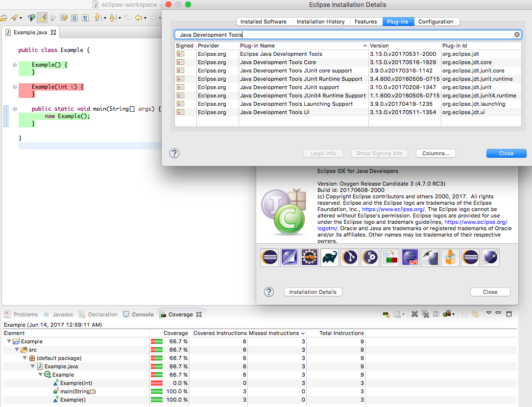
Task: Click signed icon for Eclipse Java Development Tools
Action: [x=180, y=54]
